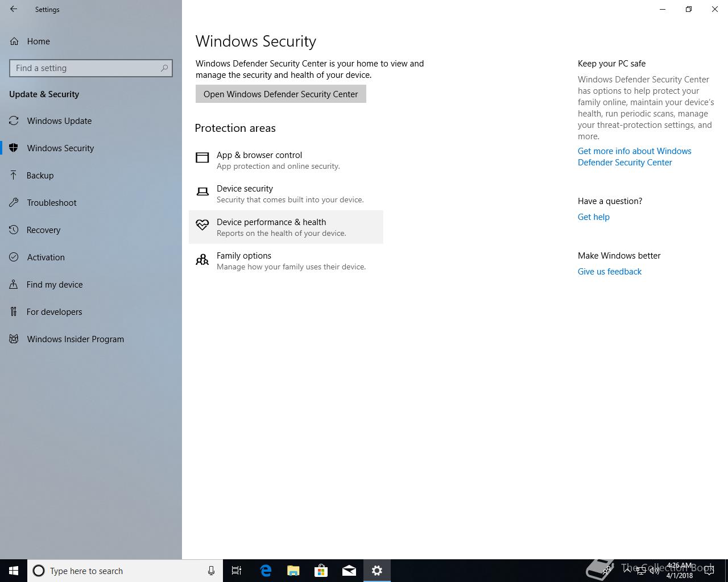Image resolution: width=728 pixels, height=582 pixels.
Task: Focus the Type here to search box
Action: coord(125,571)
